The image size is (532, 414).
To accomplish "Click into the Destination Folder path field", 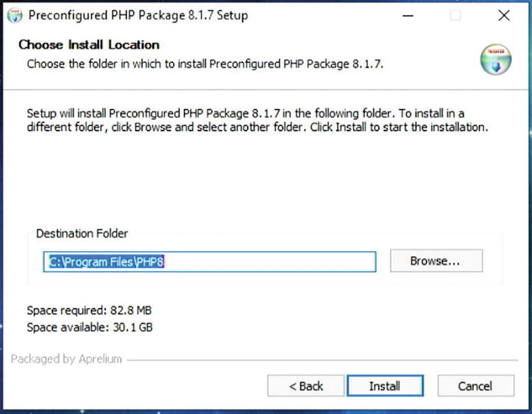I will click(253, 261).
